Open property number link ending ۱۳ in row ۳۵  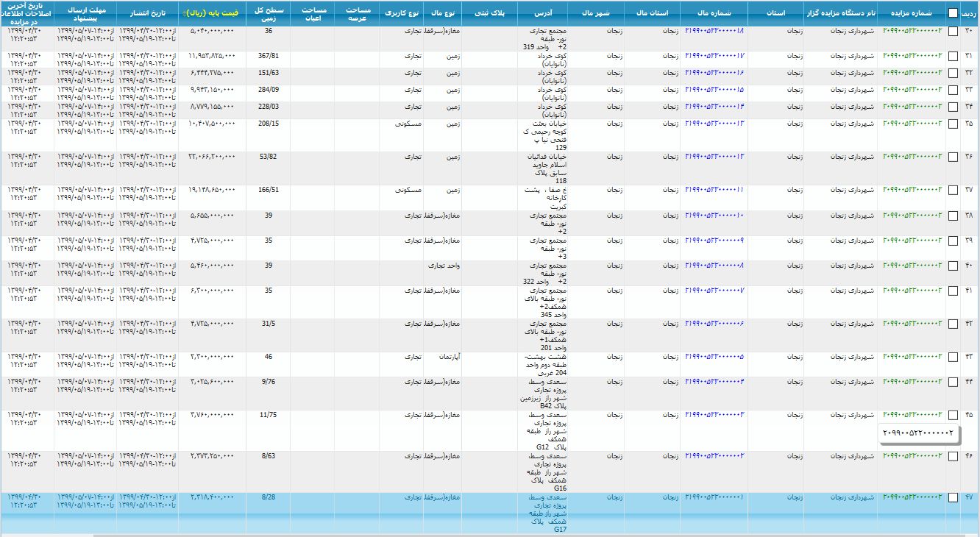tap(714, 124)
